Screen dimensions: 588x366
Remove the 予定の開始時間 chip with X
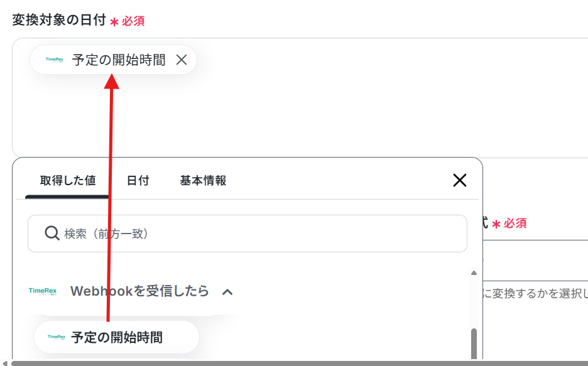point(182,60)
